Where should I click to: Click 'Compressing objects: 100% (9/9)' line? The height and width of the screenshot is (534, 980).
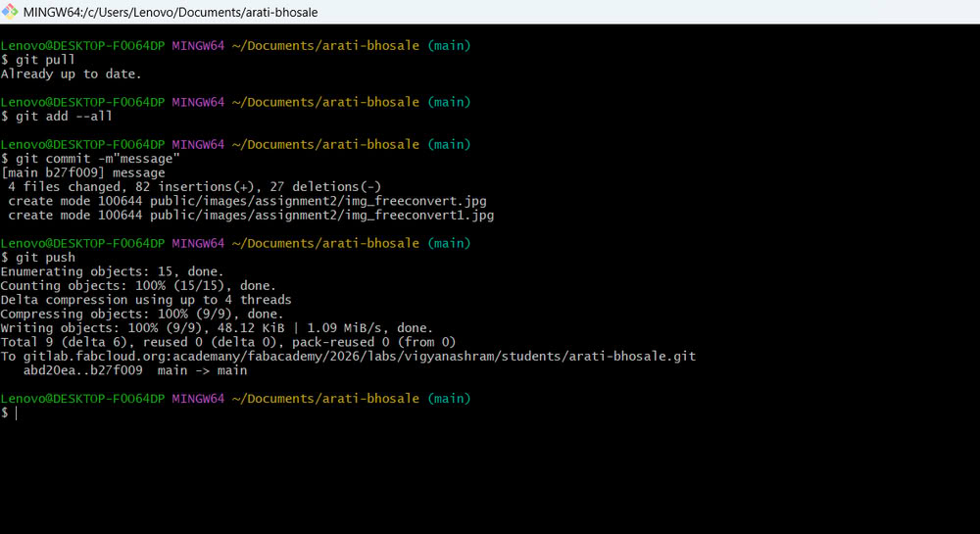pos(142,315)
